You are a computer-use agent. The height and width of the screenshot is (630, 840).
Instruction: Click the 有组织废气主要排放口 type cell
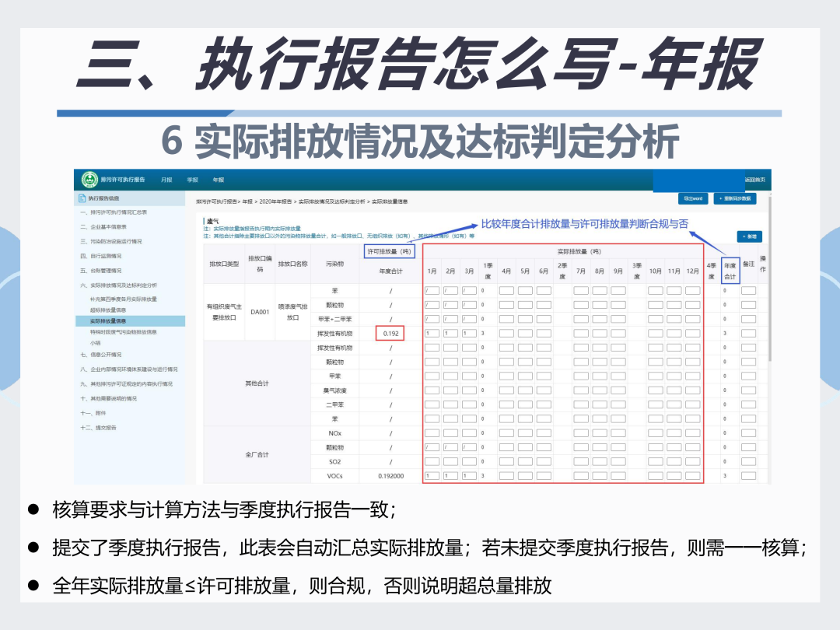pos(224,312)
